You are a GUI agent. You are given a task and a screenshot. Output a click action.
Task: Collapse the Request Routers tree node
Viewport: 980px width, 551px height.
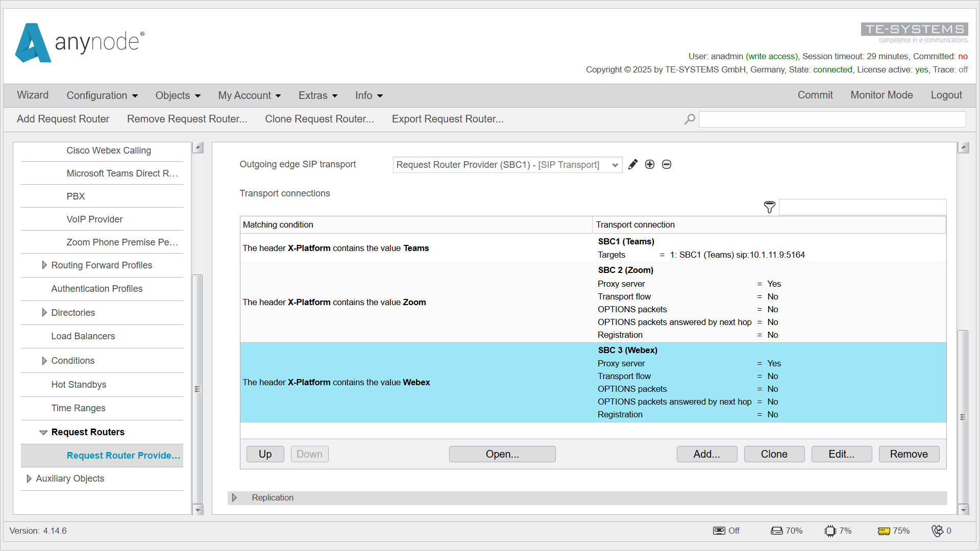click(x=43, y=432)
